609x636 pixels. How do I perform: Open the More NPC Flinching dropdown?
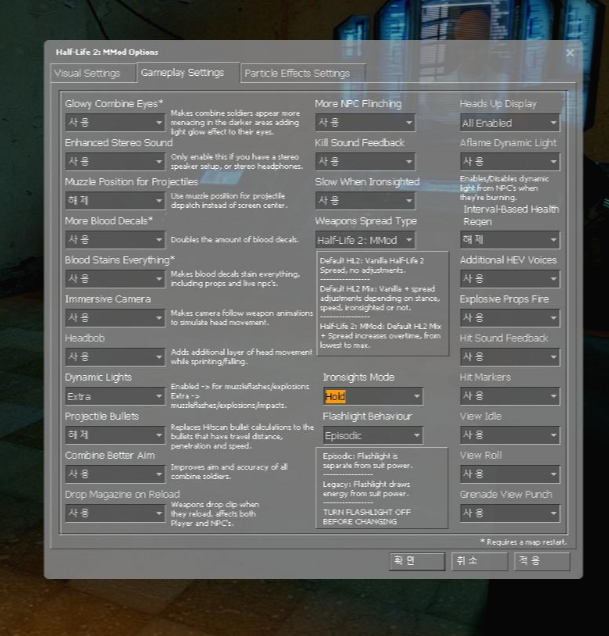365,122
